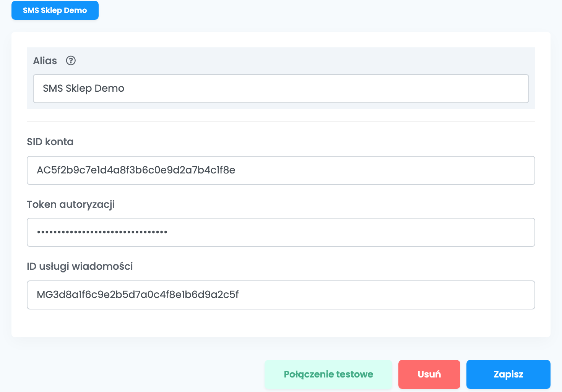Focus the Alias input field

pos(281,89)
